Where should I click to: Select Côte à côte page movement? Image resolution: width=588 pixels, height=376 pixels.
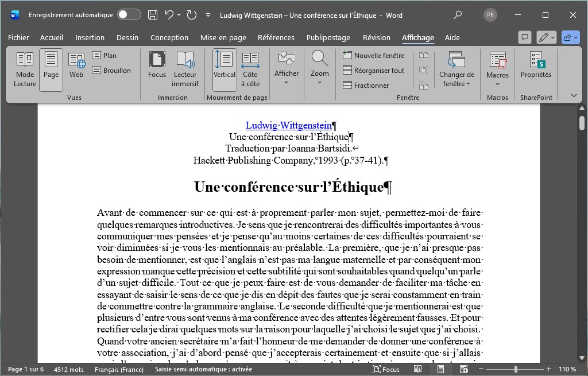pos(250,69)
